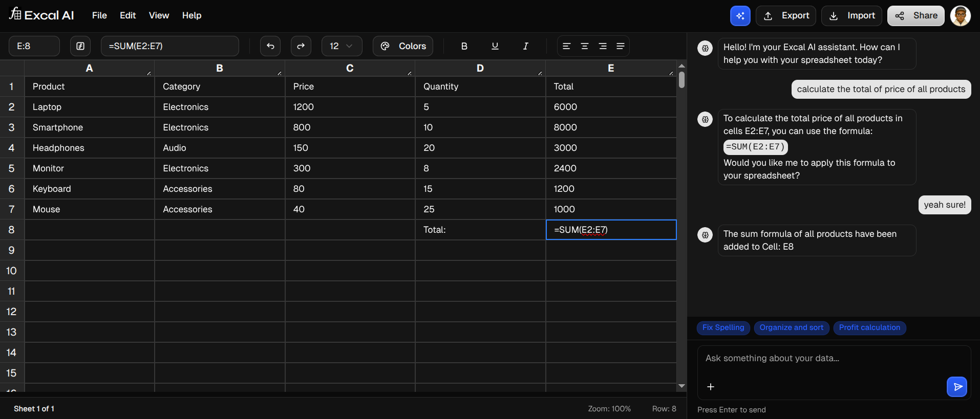Select the price cell 1200 for Laptop
The width and height of the screenshot is (980, 419).
[350, 107]
